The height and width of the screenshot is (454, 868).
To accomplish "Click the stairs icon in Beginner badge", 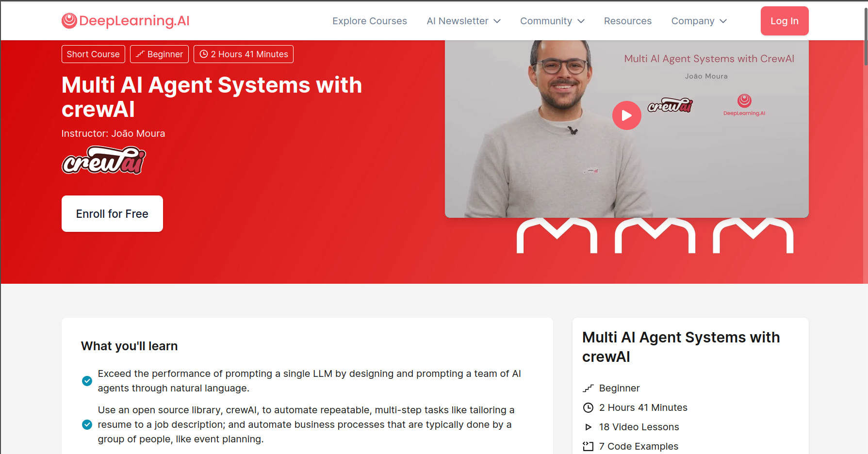I will pos(140,54).
